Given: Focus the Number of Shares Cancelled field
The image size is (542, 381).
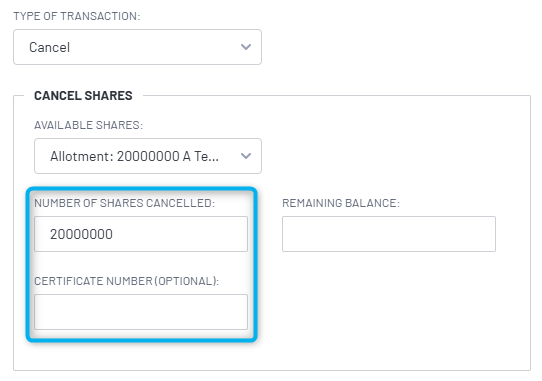Looking at the screenshot, I should click(141, 234).
